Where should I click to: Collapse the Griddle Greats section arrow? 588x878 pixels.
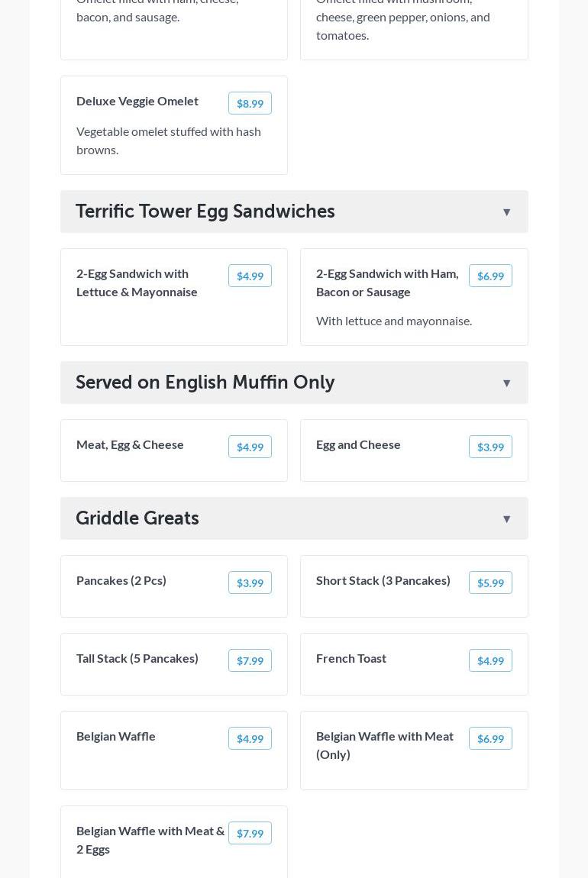506,519
